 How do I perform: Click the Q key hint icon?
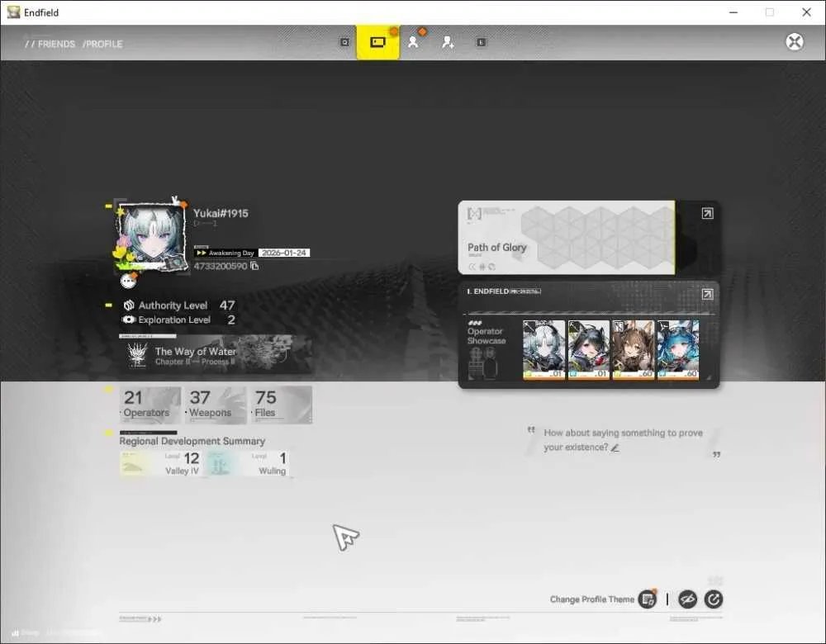click(344, 42)
